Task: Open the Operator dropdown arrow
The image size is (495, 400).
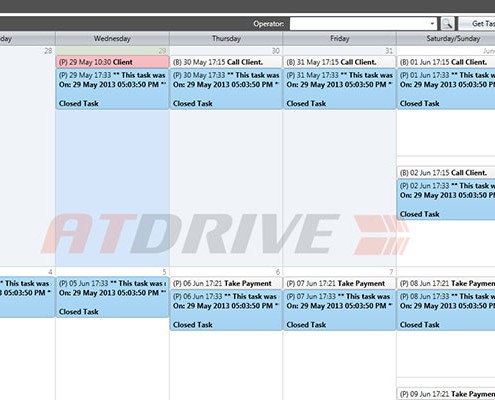Action: pyautogui.click(x=432, y=24)
